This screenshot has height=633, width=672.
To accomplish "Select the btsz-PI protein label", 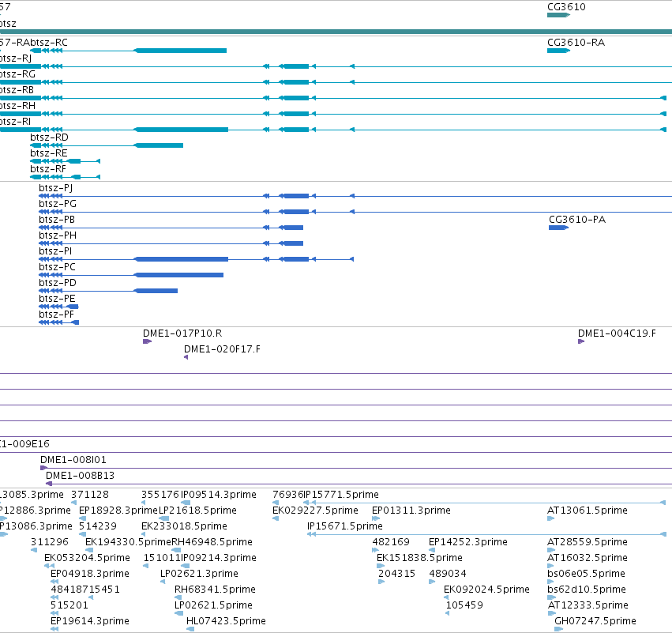I will 55,251.
